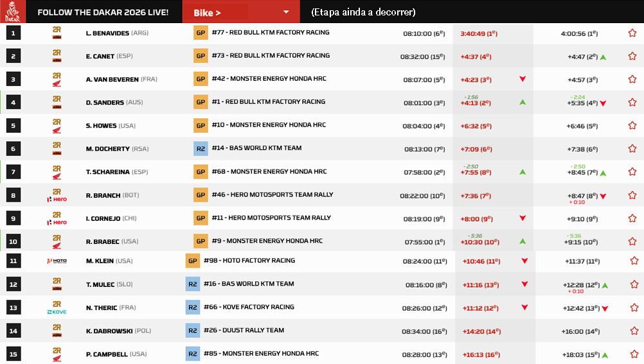
Task: Click the KTM logo beside K. Dabrowski
Action: click(x=57, y=331)
